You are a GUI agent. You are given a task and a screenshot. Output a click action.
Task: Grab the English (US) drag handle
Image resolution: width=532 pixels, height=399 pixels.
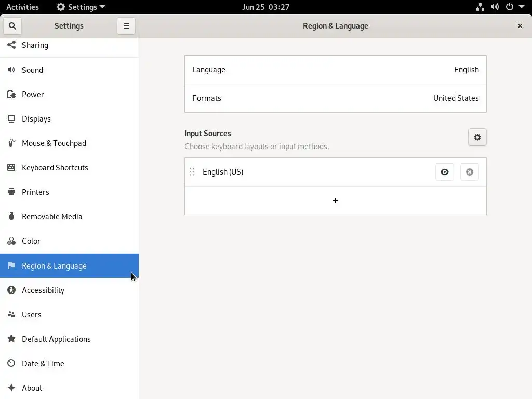click(192, 171)
